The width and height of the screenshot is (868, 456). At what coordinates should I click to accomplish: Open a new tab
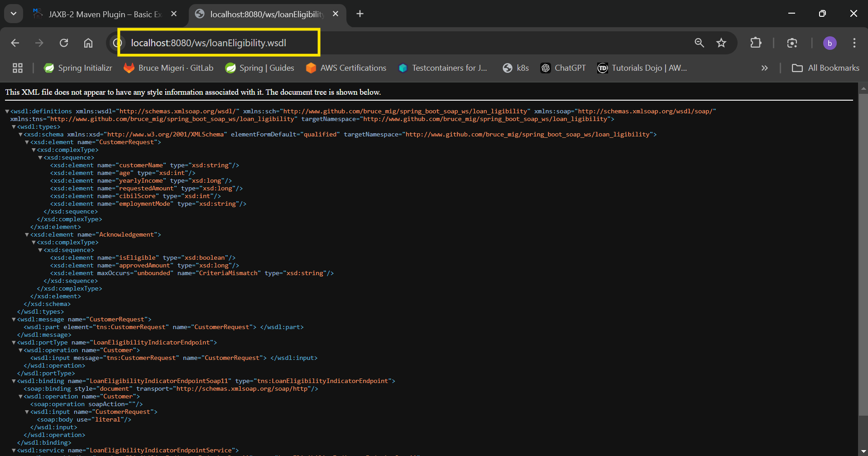[360, 14]
